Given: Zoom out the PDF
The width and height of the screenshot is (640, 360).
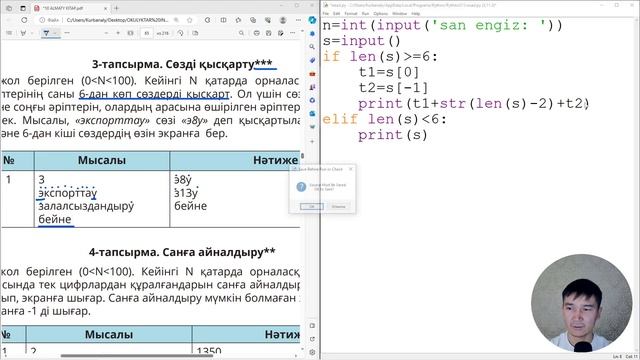Looking at the screenshot, I should point(107,33).
